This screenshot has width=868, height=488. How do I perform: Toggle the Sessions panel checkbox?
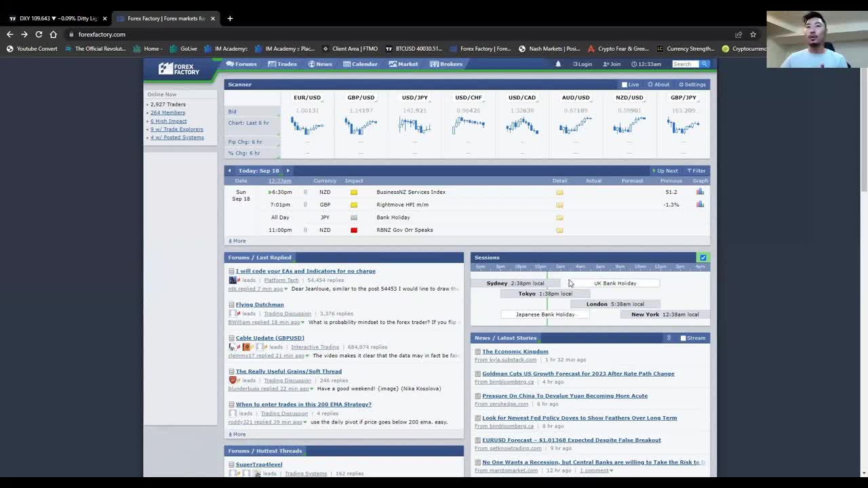(703, 258)
